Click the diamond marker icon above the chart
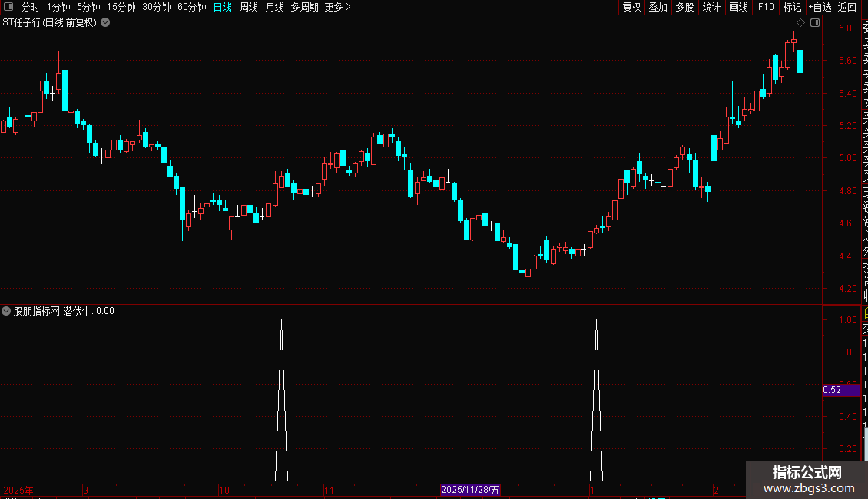The image size is (868, 499). 800,23
